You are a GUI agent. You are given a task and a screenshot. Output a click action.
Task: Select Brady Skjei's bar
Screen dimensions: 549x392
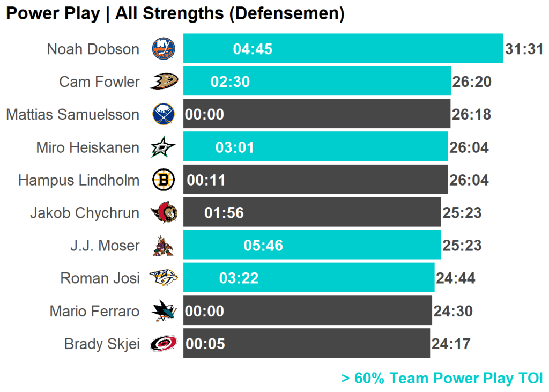coord(322,344)
